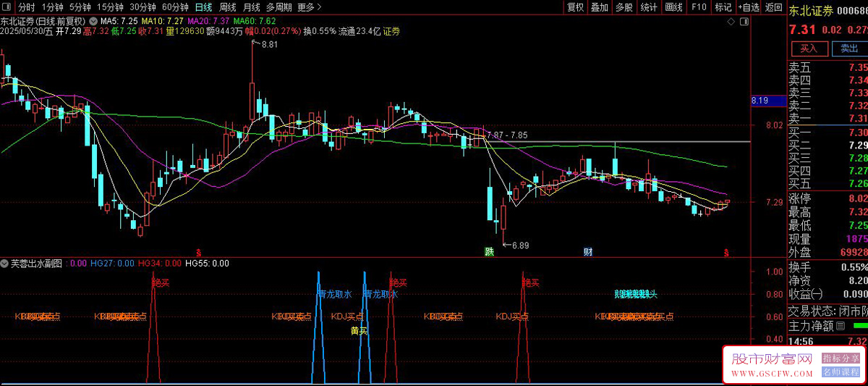The image size is (868, 386).
Task: Click the 指标分享 link in the banner
Action: point(841,358)
